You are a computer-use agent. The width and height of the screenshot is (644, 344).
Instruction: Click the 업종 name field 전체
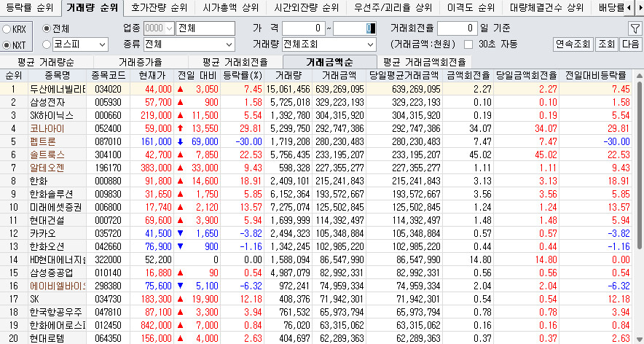pyautogui.click(x=205, y=28)
